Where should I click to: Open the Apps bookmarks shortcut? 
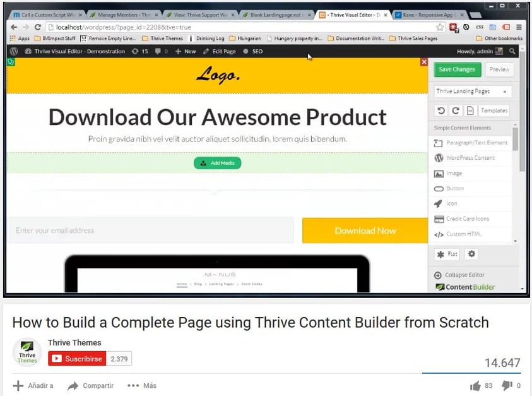click(20, 39)
